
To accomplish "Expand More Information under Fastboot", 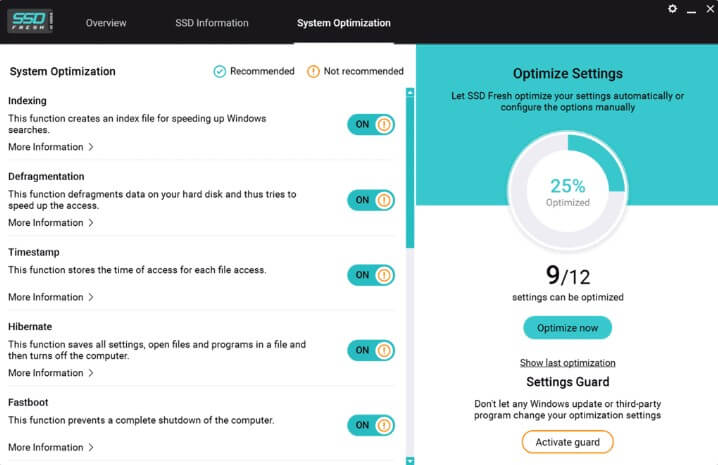I will coord(51,448).
